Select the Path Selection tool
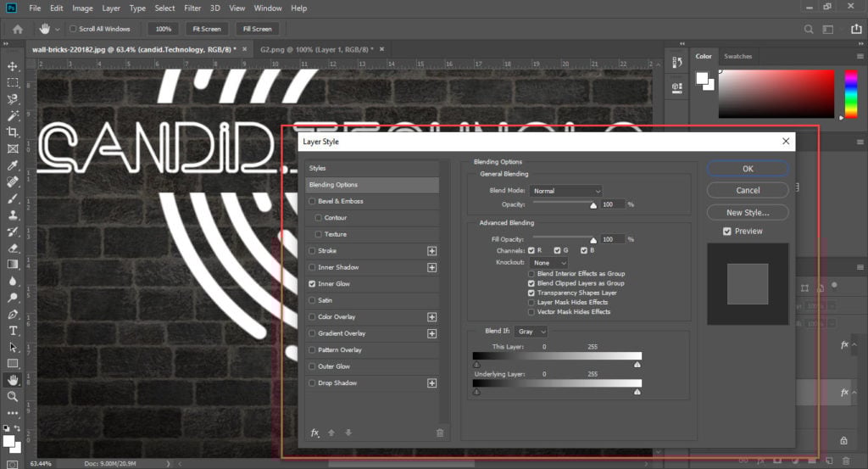868x469 pixels. point(12,347)
